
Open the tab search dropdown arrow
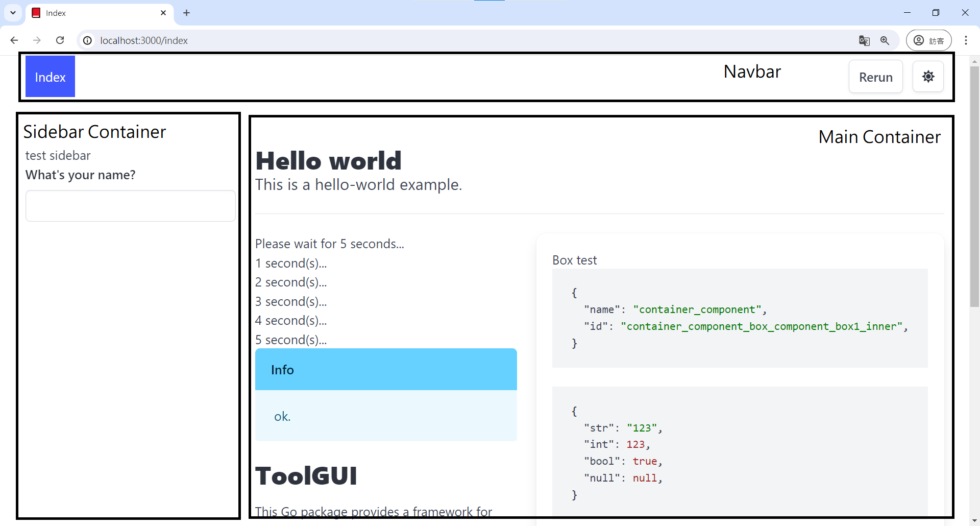click(13, 13)
